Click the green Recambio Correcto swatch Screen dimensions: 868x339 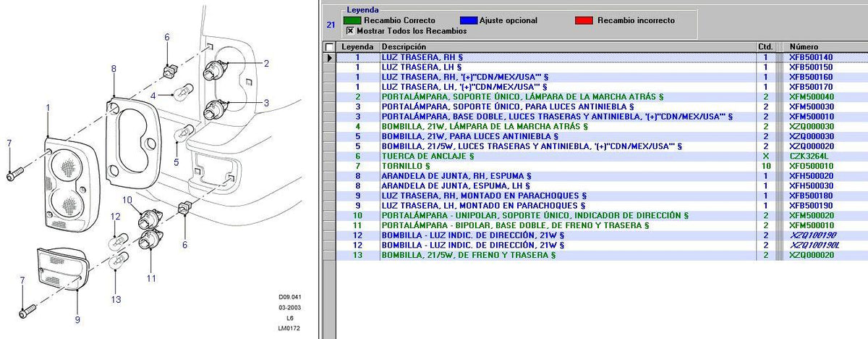click(354, 20)
